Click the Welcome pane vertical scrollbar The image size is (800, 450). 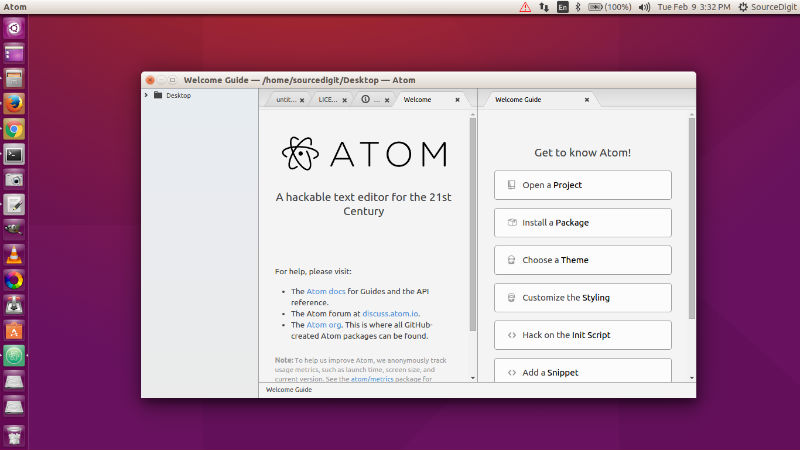click(472, 223)
